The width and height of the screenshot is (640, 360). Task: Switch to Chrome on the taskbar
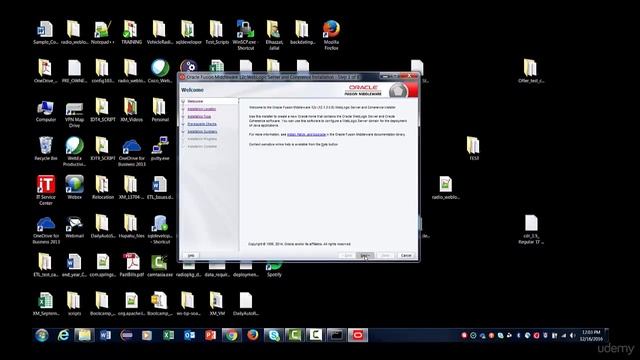coord(231,335)
